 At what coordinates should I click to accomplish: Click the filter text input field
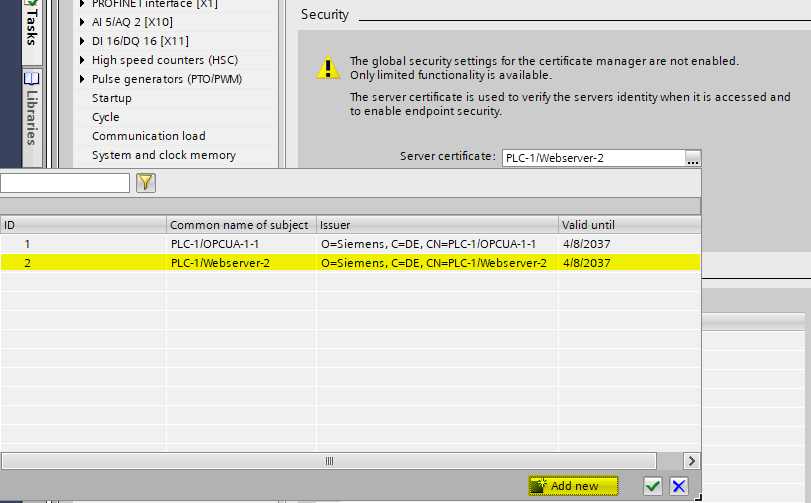[65, 182]
